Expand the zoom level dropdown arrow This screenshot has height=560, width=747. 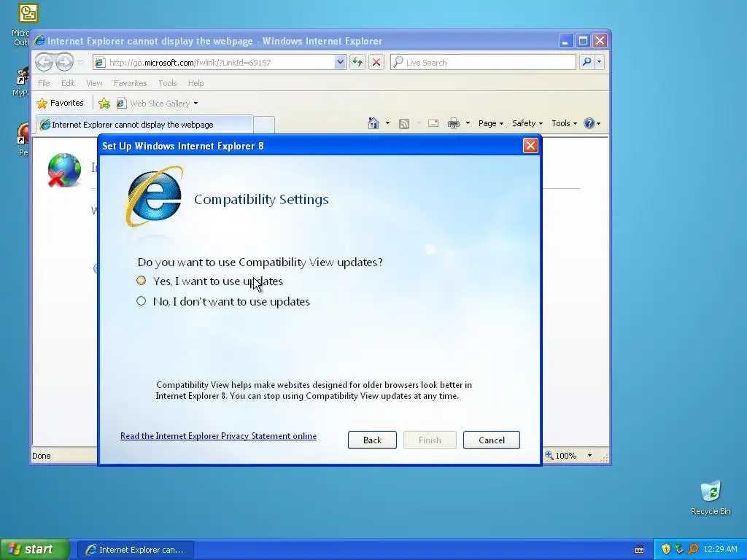click(x=589, y=456)
